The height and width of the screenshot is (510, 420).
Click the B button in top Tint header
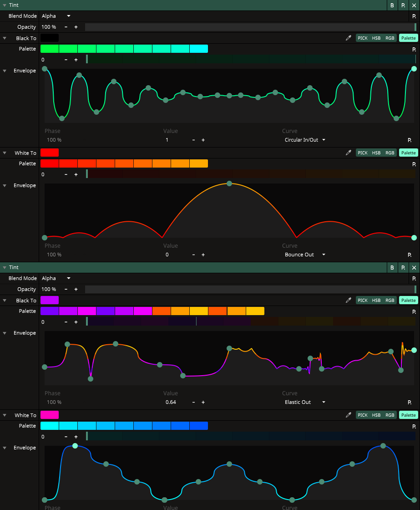392,5
